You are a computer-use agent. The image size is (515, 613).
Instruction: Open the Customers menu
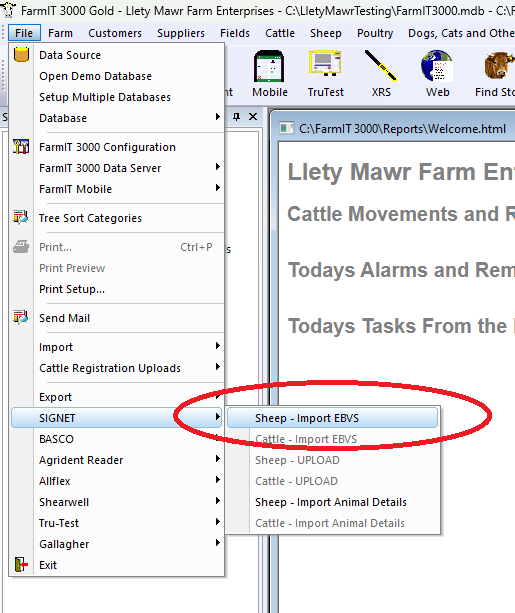115,33
